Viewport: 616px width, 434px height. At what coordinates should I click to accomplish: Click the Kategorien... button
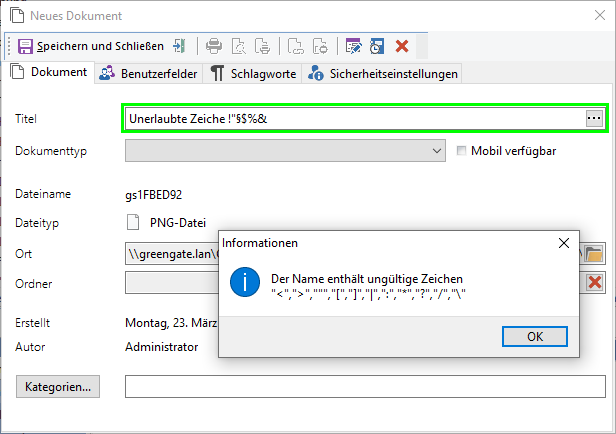58,386
